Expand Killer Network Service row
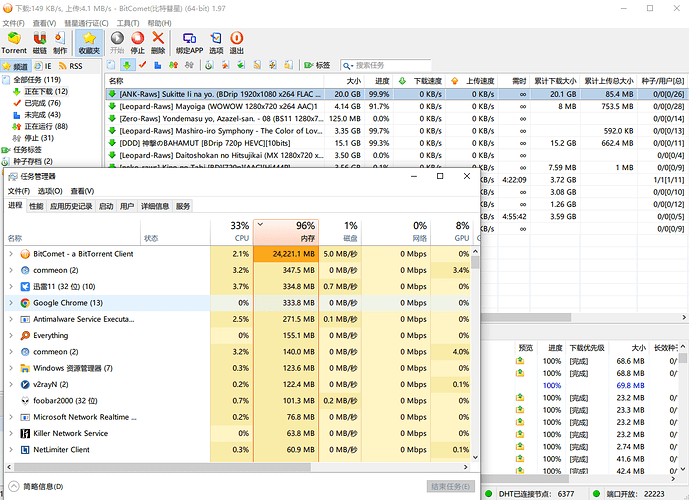Image resolution: width=689 pixels, height=500 pixels. (11, 433)
